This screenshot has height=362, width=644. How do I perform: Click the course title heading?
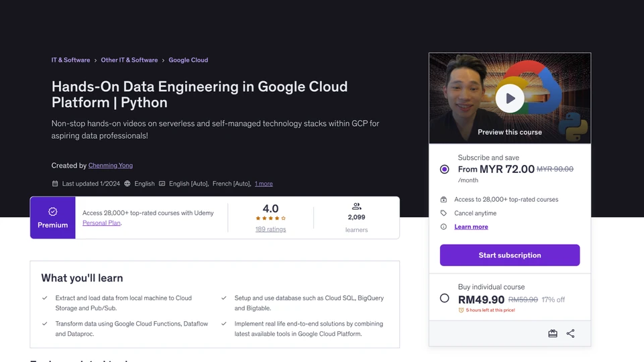point(200,95)
